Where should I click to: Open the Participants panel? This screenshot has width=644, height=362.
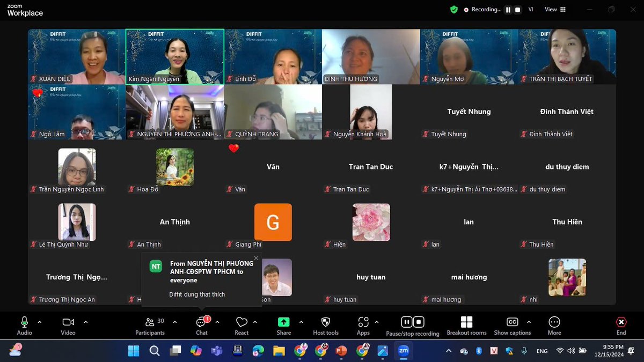150,325
